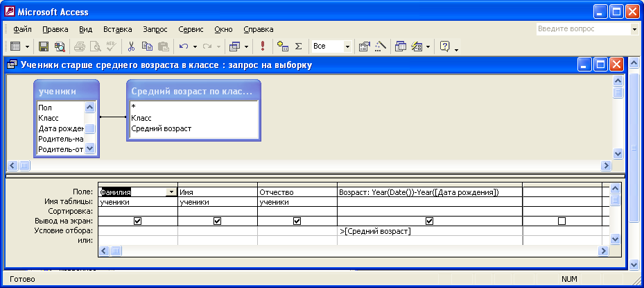The image size is (644, 288).
Task: Click the Copy icon
Action: coord(147,46)
